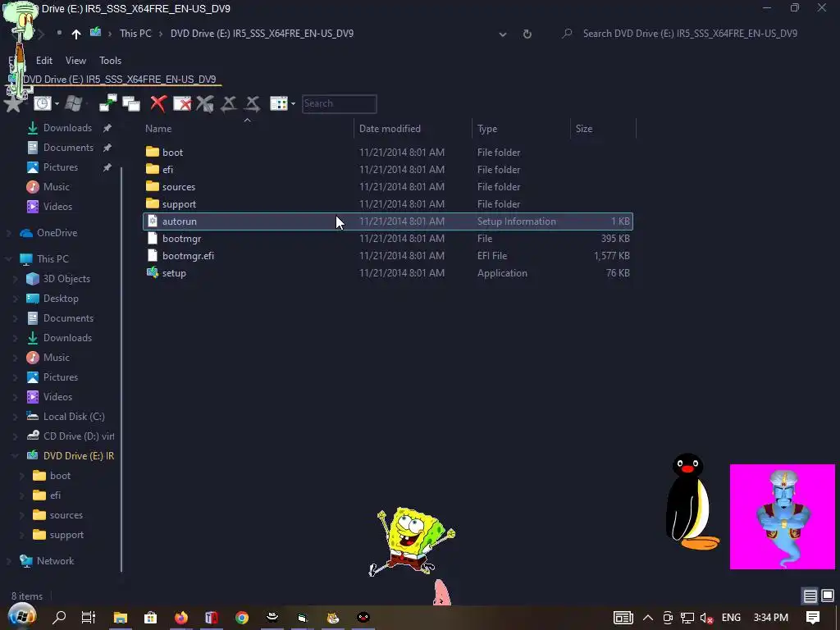Select OneDrive in navigation pane
This screenshot has width=840, height=630.
click(57, 232)
